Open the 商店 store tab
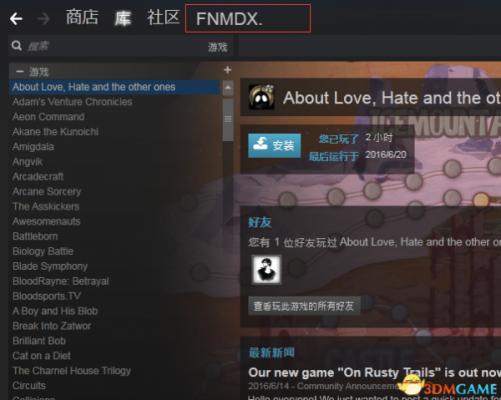This screenshot has width=501, height=400. tap(82, 17)
